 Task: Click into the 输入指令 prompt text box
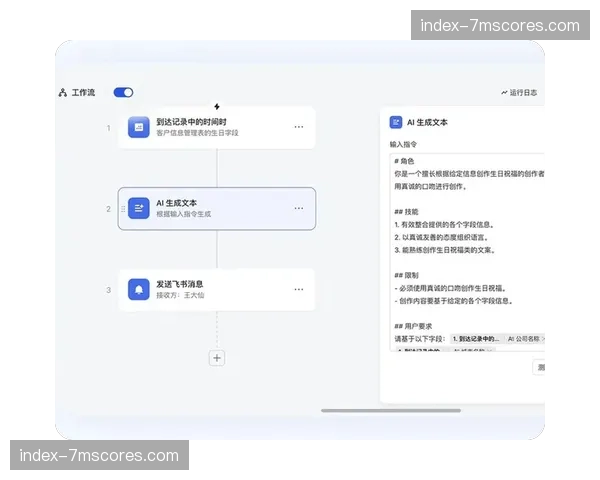467,252
